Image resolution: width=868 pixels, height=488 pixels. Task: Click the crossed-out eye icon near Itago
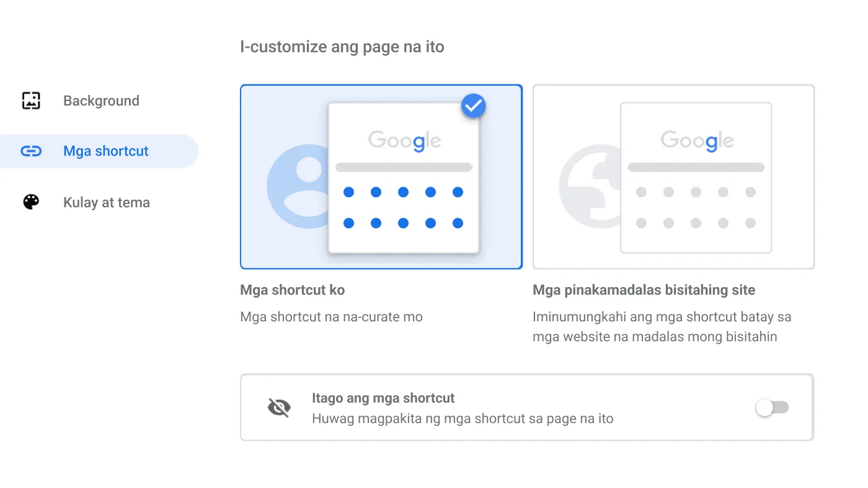278,407
